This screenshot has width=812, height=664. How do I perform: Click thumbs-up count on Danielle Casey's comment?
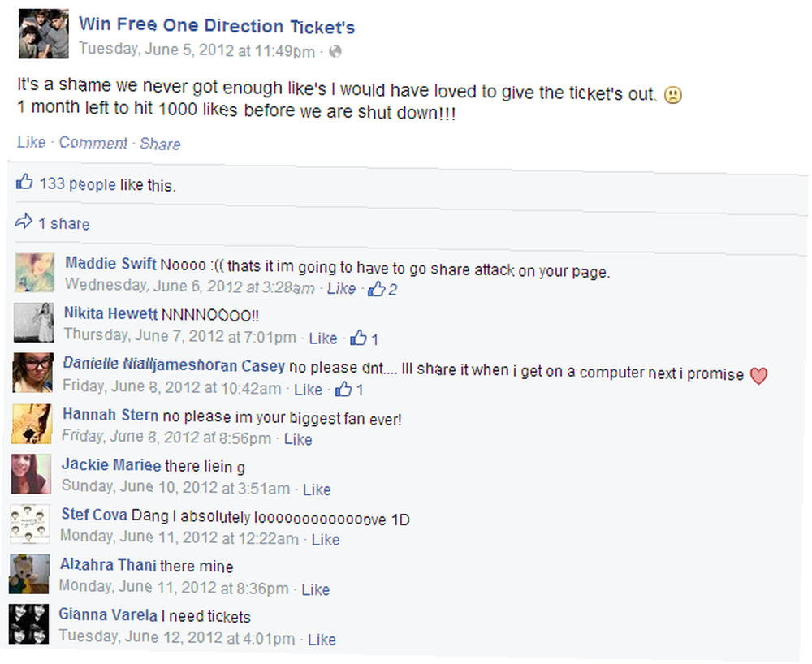click(348, 389)
